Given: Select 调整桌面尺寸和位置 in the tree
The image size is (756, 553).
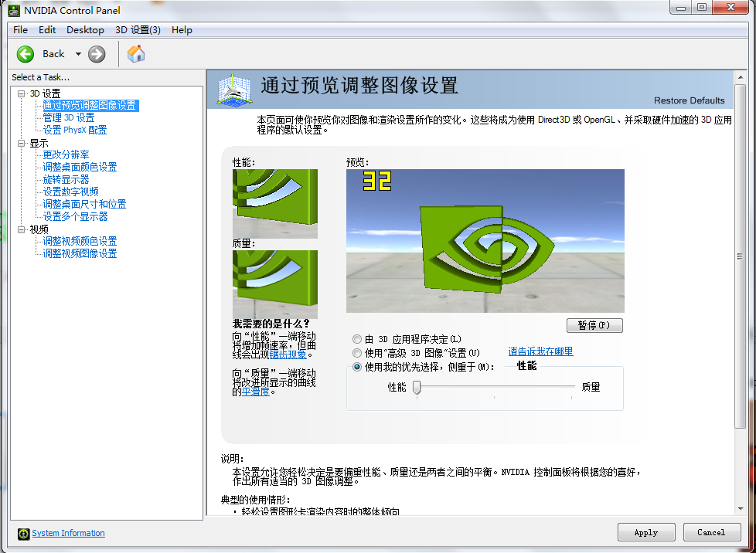Looking at the screenshot, I should (84, 204).
